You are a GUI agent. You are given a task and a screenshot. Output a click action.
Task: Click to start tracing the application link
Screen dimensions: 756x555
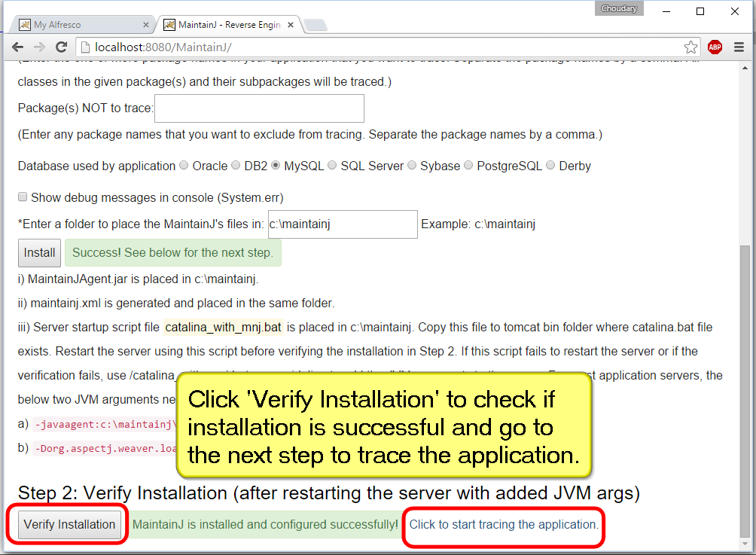coord(504,524)
